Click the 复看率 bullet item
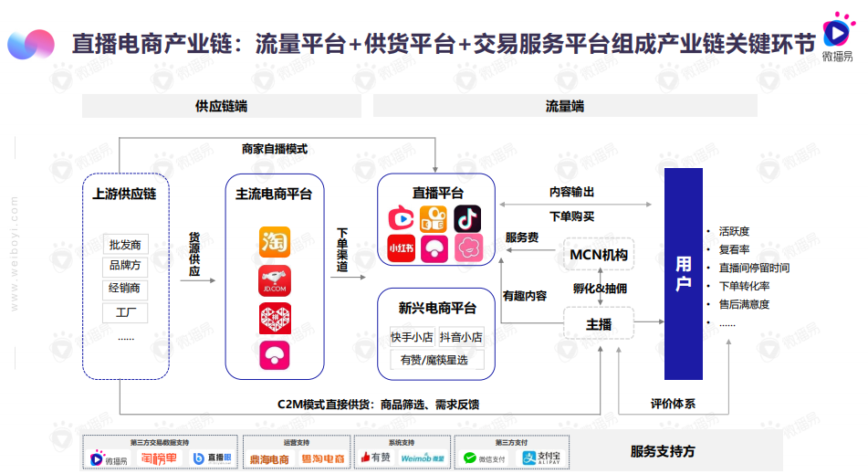The image size is (868, 474). [x=734, y=249]
